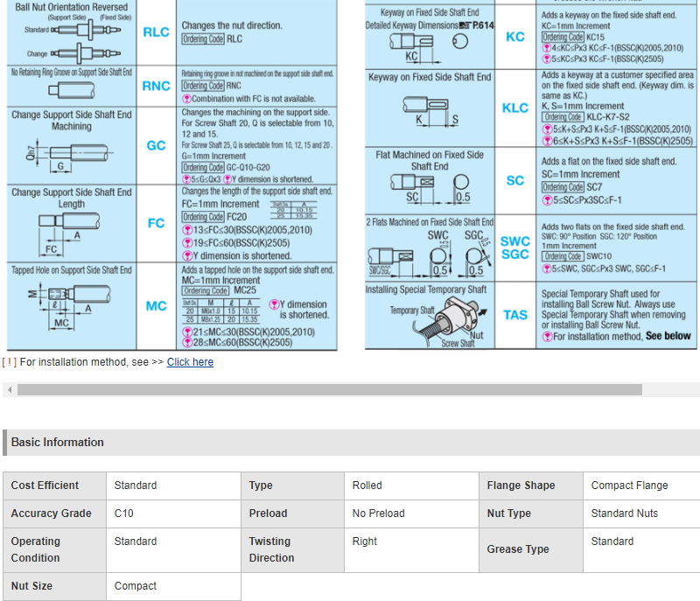Click the 'Type' header cell
700x601 pixels.
point(293,486)
